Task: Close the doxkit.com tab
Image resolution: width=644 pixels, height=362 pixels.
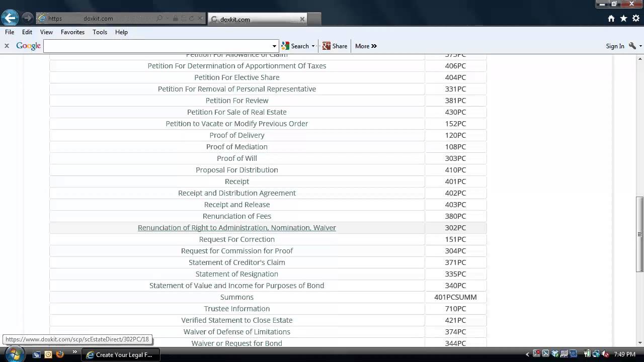Action: click(x=302, y=19)
